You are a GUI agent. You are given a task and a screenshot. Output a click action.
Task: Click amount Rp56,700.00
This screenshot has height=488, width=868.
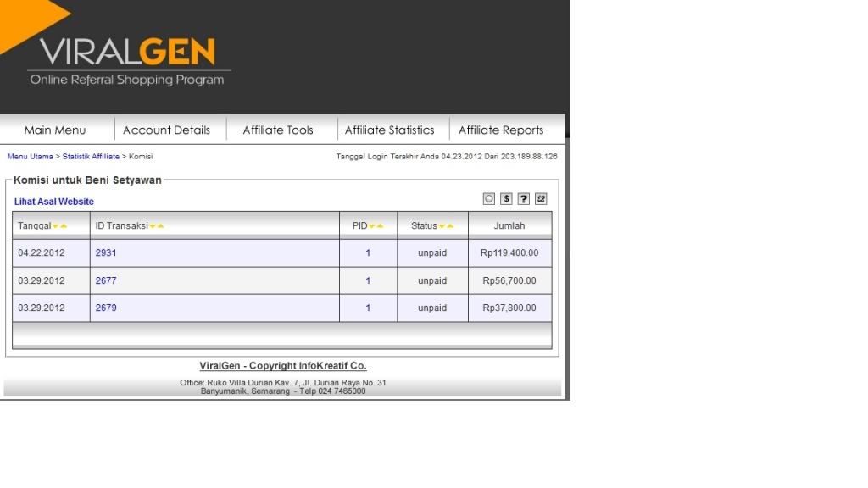point(509,280)
